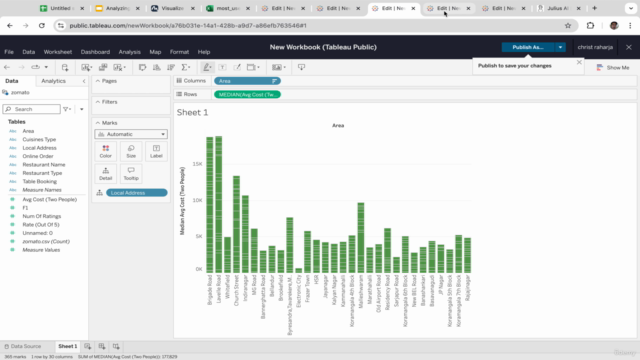This screenshot has height=360, width=640.
Task: Click the Show/Hide Cards toolbar icon
Action: (277, 67)
